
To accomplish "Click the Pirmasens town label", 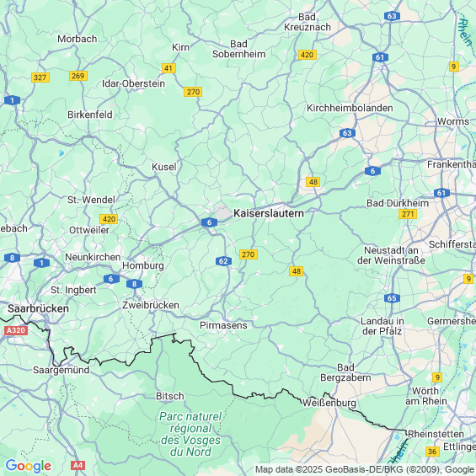I will click(x=223, y=325).
